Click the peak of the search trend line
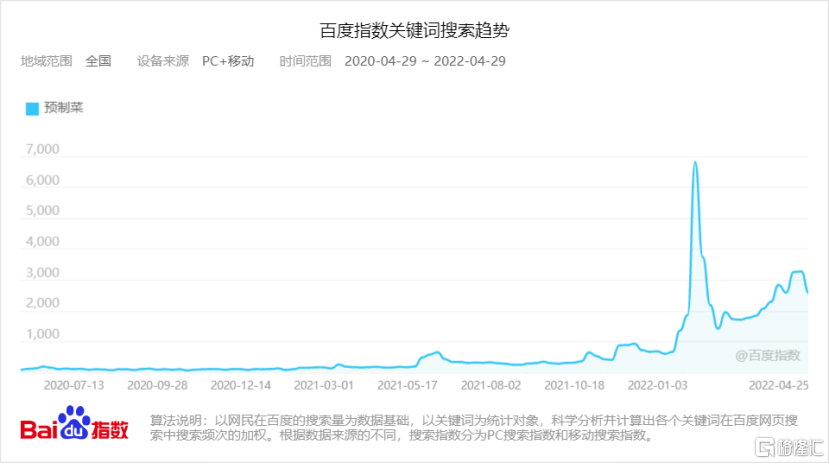Viewport: 830px width, 464px height. pyautogui.click(x=695, y=162)
